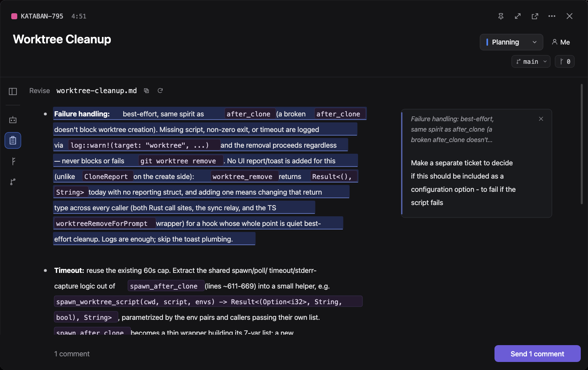Viewport: 588px width, 370px height.
Task: Click the 4:51 timer text
Action: pyautogui.click(x=79, y=16)
